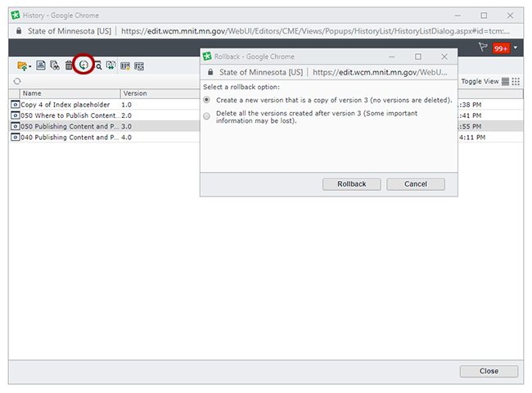
Task: Click Close button in History window
Action: (x=489, y=371)
